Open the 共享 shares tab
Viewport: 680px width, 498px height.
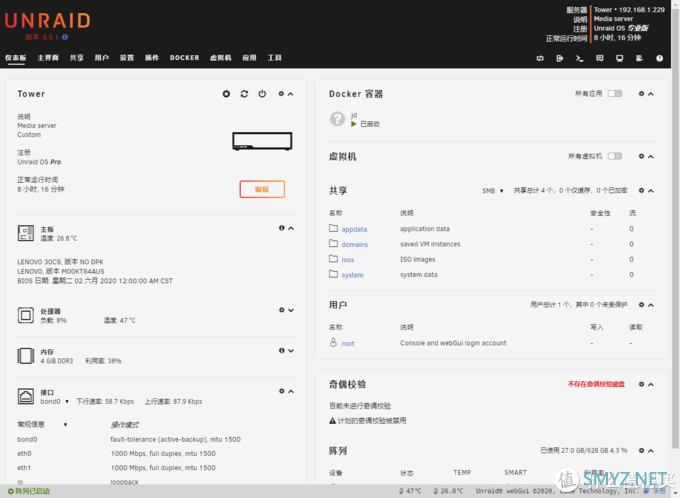pos(77,58)
